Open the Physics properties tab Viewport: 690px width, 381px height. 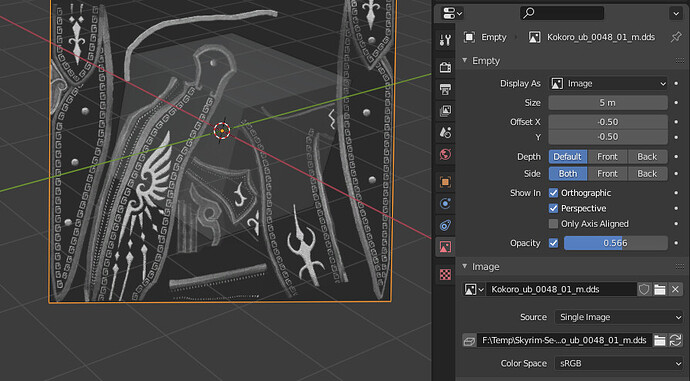coord(445,203)
